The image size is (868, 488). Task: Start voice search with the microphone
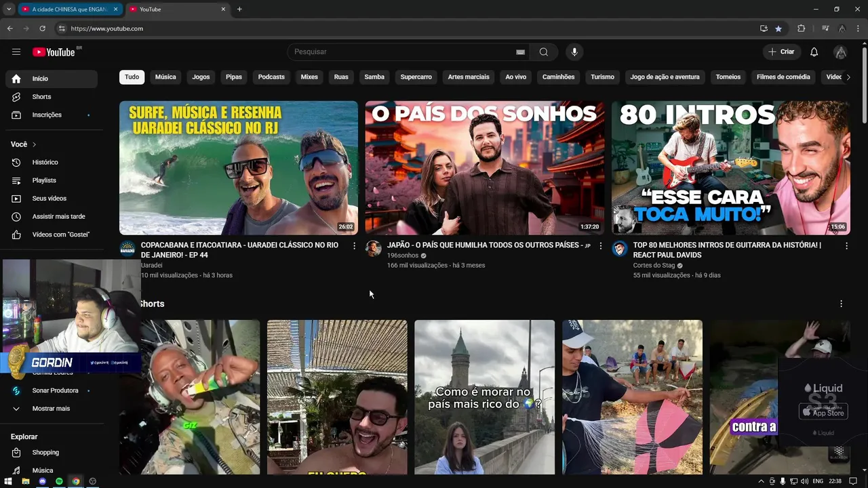[574, 52]
